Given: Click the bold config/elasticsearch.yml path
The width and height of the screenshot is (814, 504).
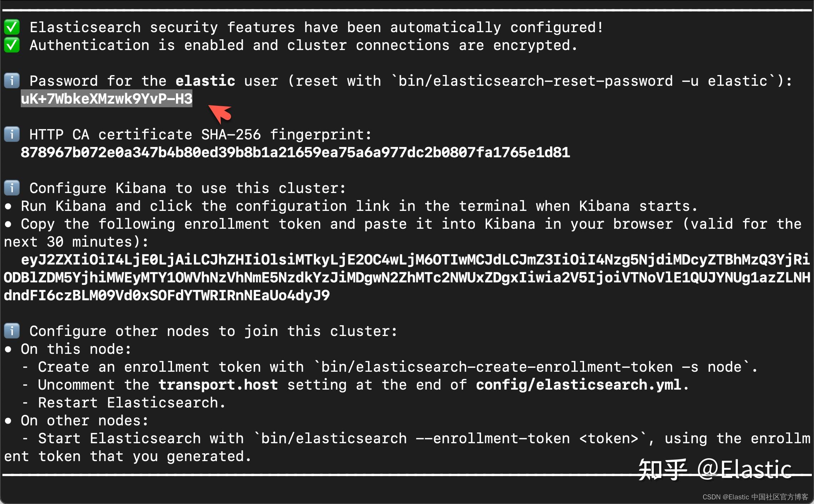Looking at the screenshot, I should pos(578,385).
